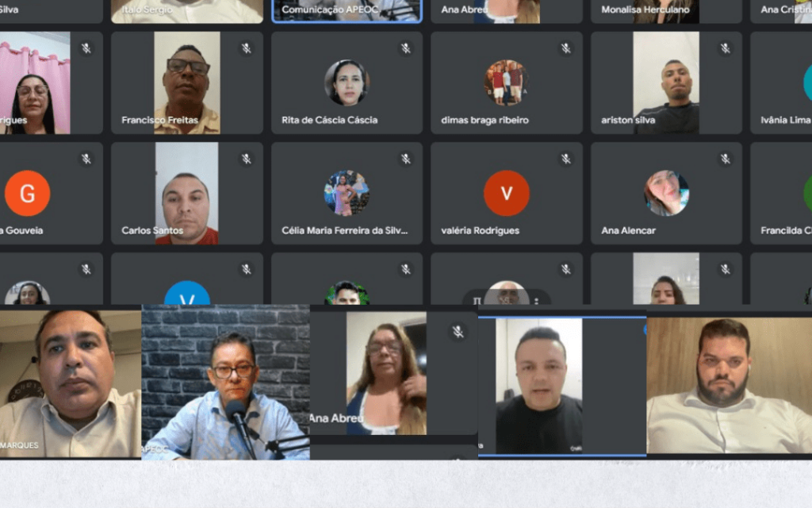
Task: Click the name label 'Ivânia Lima'
Action: [x=786, y=120]
